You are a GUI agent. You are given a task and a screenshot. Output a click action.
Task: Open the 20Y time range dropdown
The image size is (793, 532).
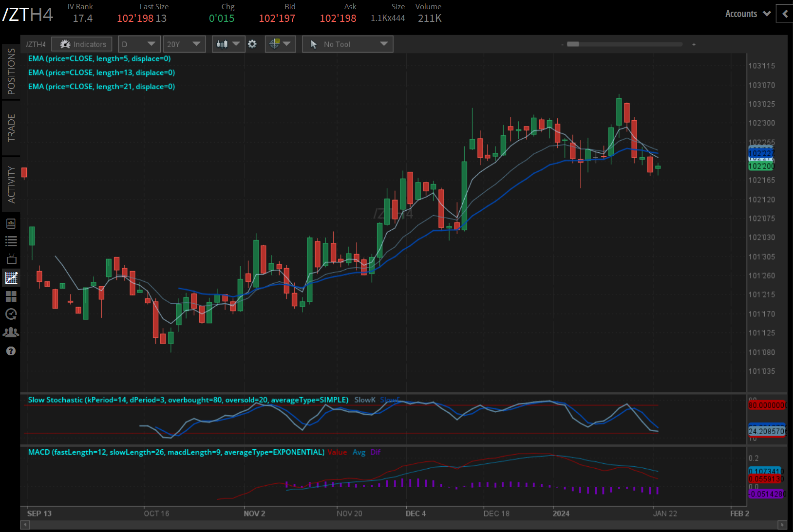tap(184, 44)
